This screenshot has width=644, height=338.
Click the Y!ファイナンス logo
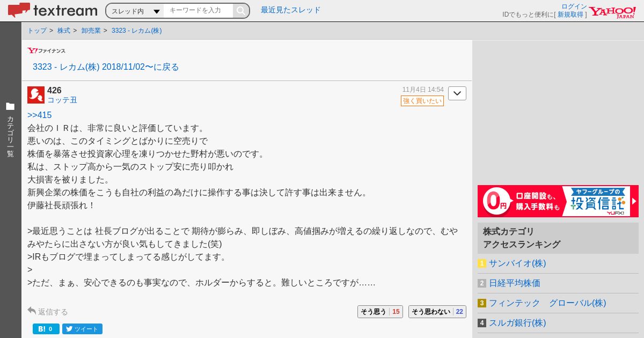coord(47,50)
